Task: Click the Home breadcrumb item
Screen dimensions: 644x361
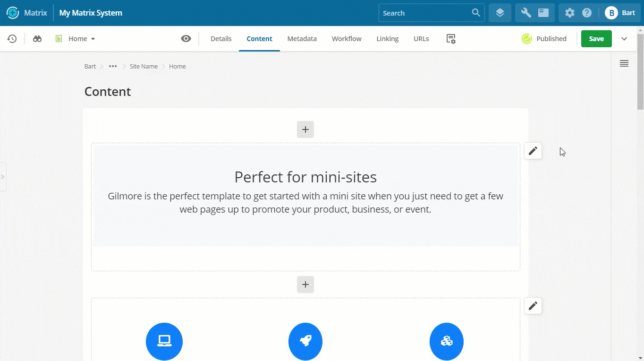Action: (x=178, y=66)
